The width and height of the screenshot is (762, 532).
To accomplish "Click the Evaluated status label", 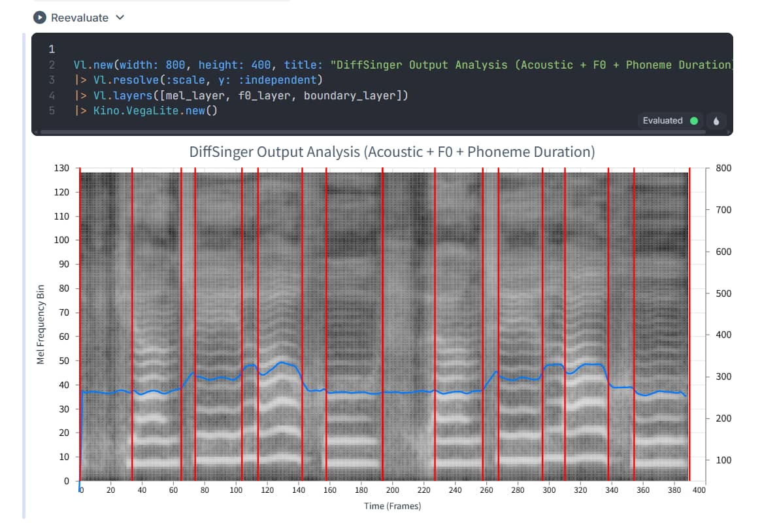I will [662, 121].
